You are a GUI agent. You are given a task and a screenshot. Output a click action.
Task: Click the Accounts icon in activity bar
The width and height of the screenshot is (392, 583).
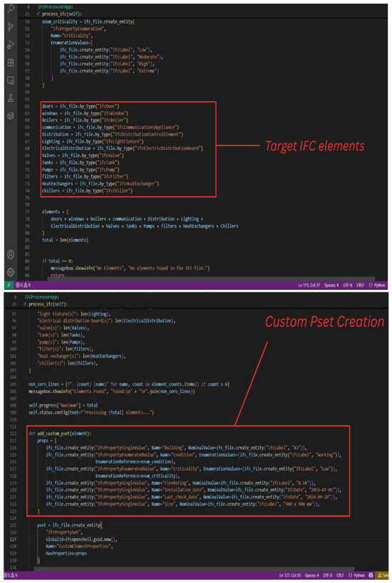pos(11,254)
